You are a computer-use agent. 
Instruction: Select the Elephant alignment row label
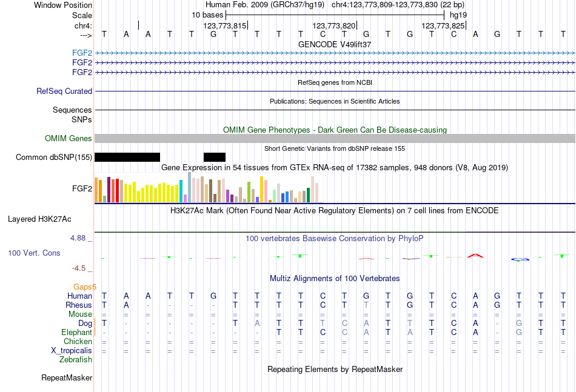tap(77, 332)
